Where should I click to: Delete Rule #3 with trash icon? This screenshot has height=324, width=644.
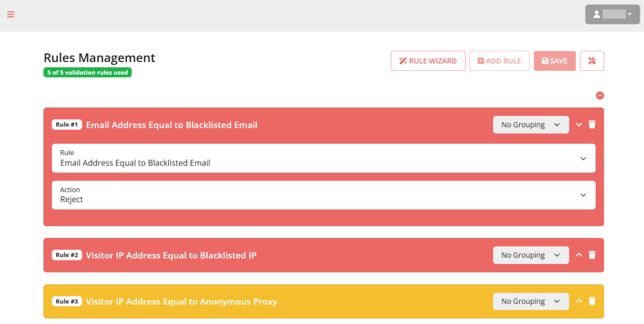[x=592, y=302]
